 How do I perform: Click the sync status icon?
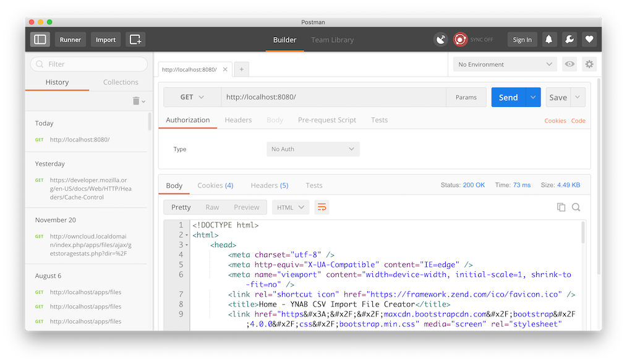point(460,40)
